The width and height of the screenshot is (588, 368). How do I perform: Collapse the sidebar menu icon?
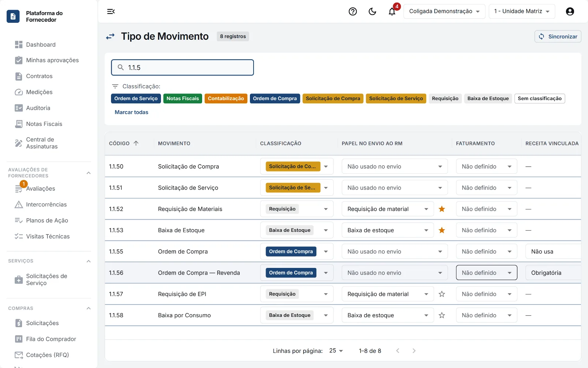[x=111, y=11]
